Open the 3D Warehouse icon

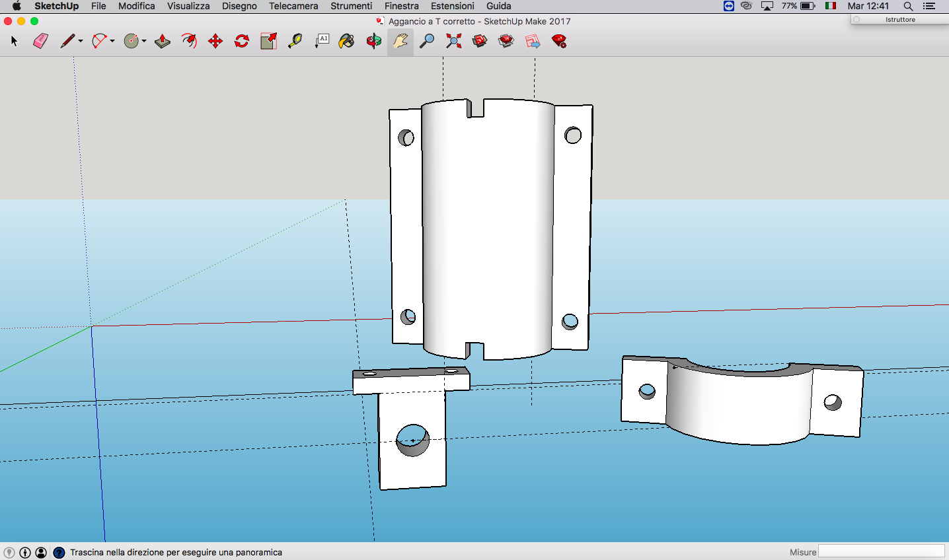pyautogui.click(x=480, y=41)
